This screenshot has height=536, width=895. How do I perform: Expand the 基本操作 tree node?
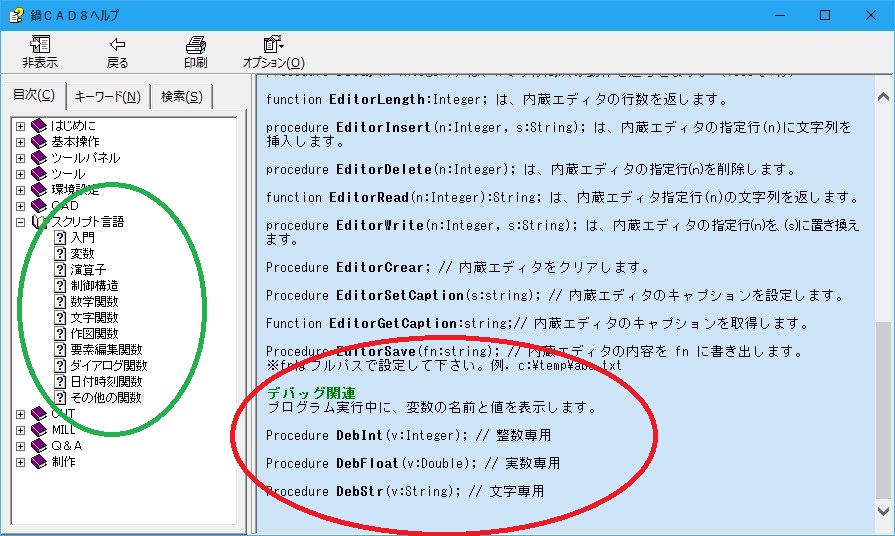coord(21,142)
